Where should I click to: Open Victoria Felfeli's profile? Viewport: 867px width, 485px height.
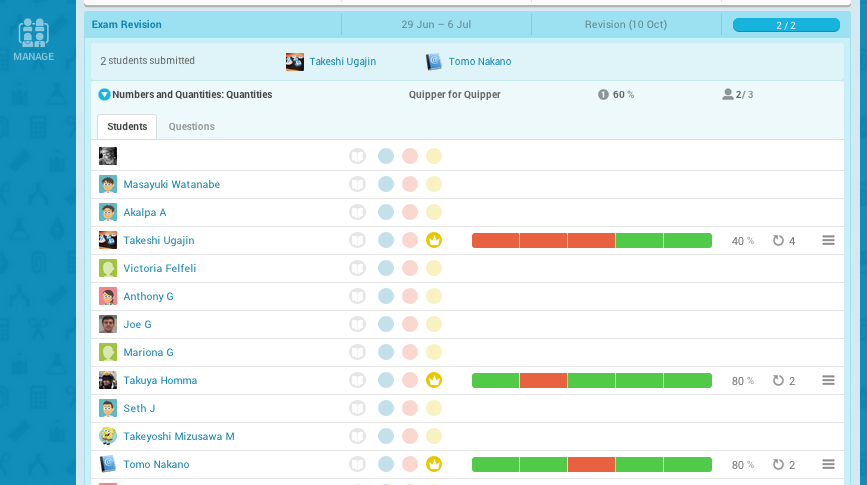[x=159, y=268]
